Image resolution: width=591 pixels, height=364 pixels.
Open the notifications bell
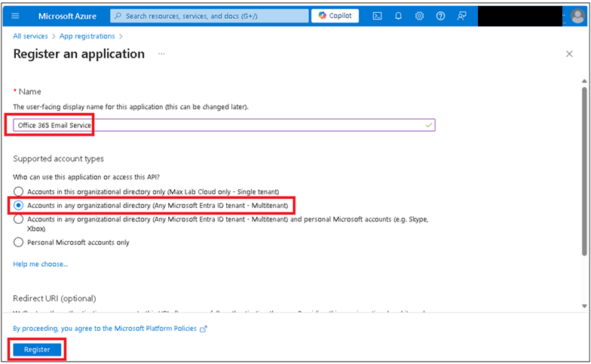coord(398,16)
